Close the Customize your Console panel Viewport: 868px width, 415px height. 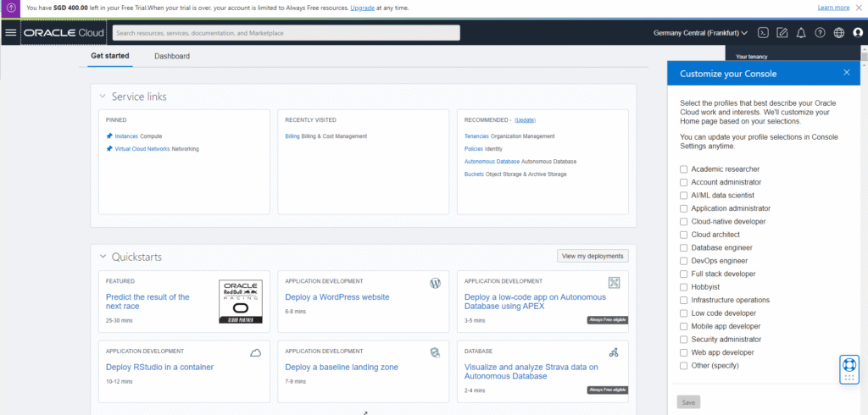pos(847,73)
